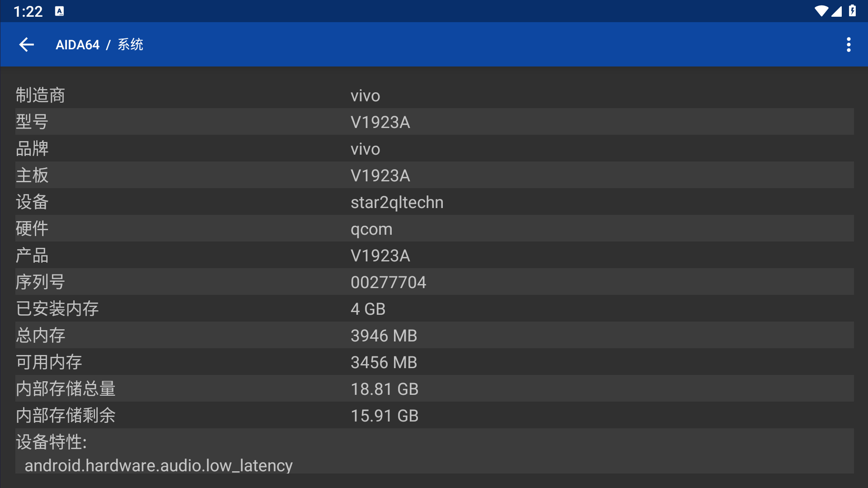This screenshot has height=488, width=868.
Task: Tap the keyboard input indicator icon
Action: pos(59,11)
